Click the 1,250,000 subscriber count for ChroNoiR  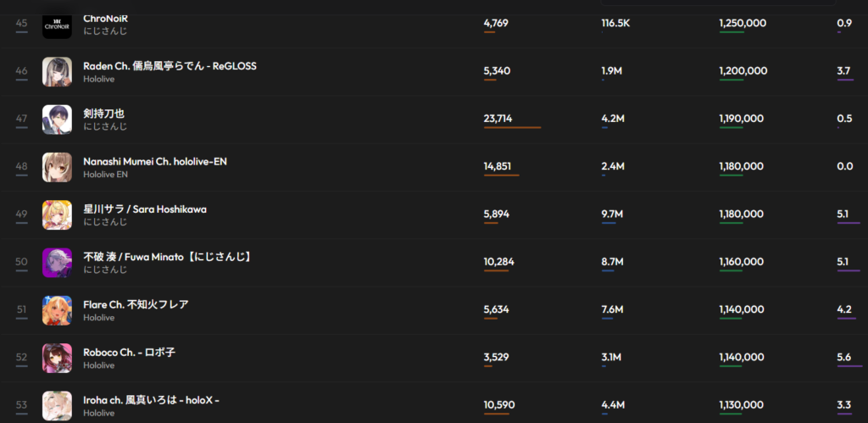click(743, 23)
